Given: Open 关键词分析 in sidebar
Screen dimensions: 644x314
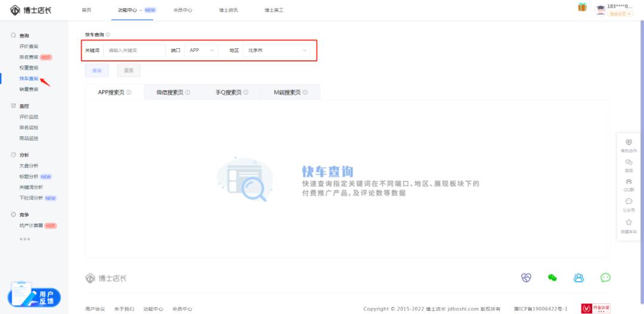Looking at the screenshot, I should coord(31,187).
